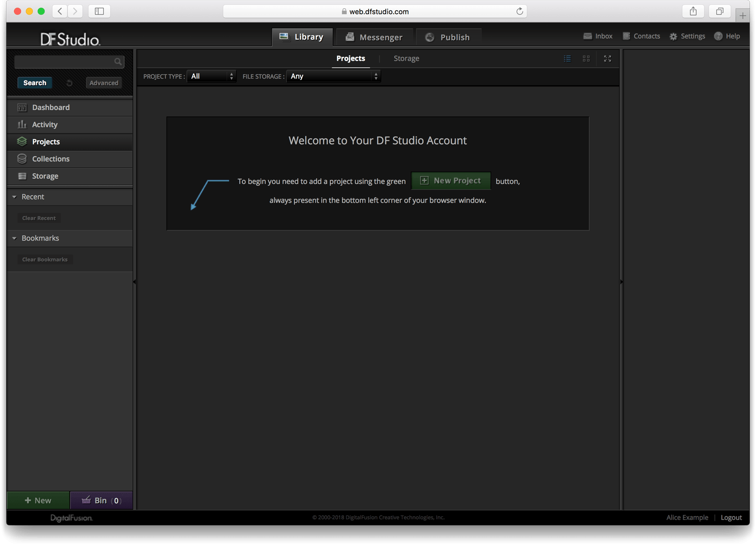Switch to list view icon
This screenshot has height=544, width=756.
tap(567, 58)
